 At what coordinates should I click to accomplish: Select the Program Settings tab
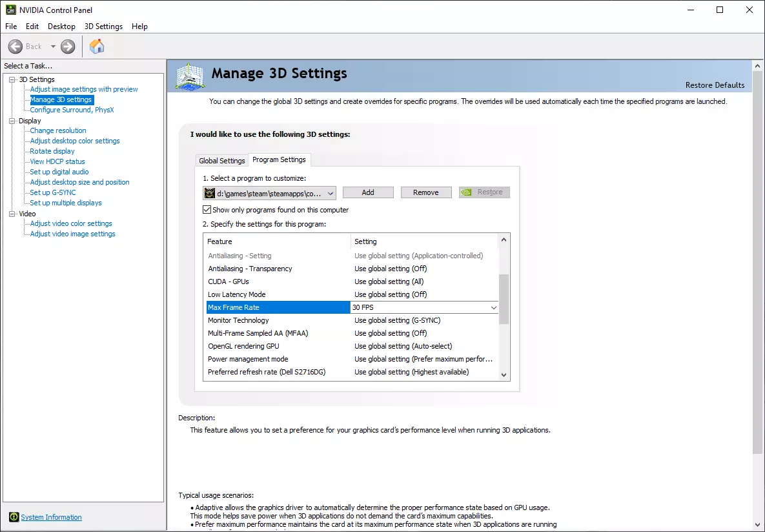point(279,159)
